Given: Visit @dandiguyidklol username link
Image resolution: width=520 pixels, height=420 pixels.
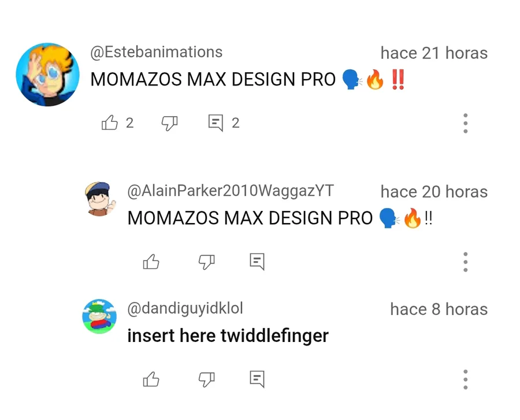Looking at the screenshot, I should point(185,309).
